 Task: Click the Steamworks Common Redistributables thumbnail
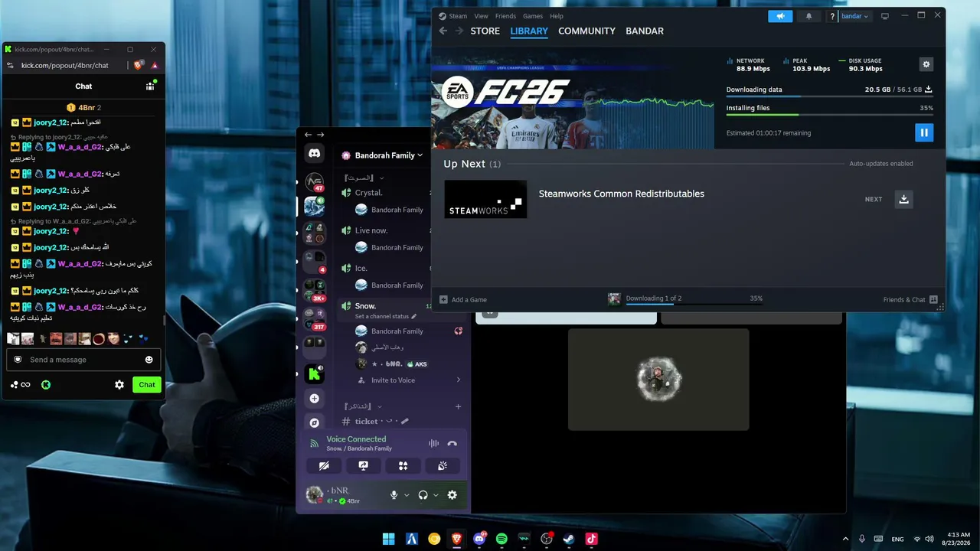[x=485, y=199]
